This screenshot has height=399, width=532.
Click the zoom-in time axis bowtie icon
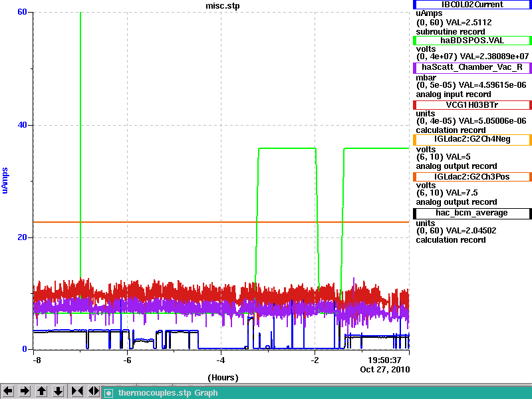point(77,391)
